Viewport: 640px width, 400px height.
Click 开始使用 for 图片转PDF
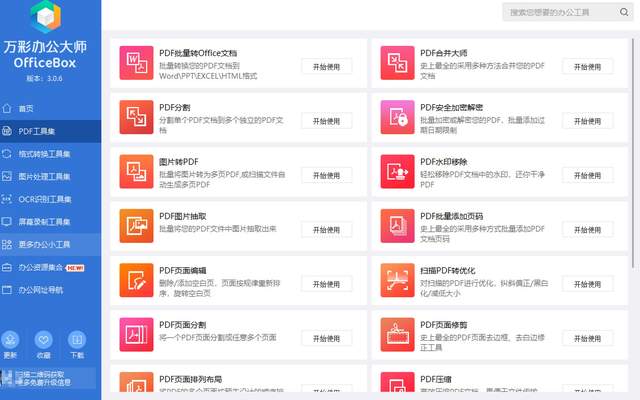click(x=327, y=176)
